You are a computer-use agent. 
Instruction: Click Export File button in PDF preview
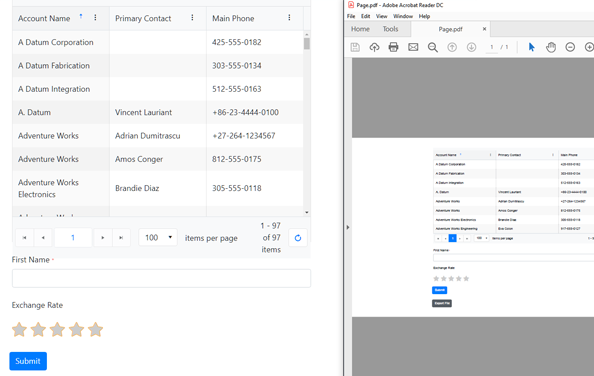(442, 303)
